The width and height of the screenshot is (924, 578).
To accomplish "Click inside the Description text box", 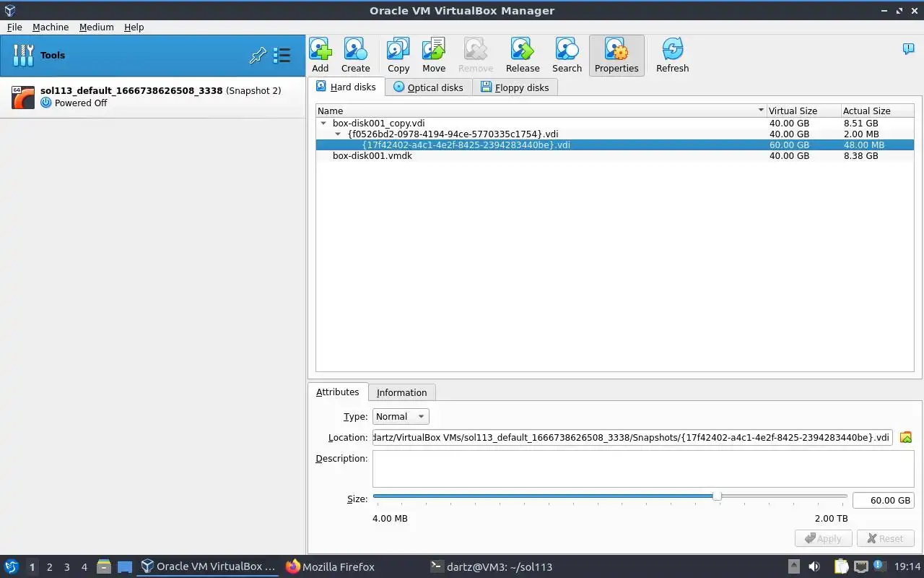I will (x=643, y=468).
